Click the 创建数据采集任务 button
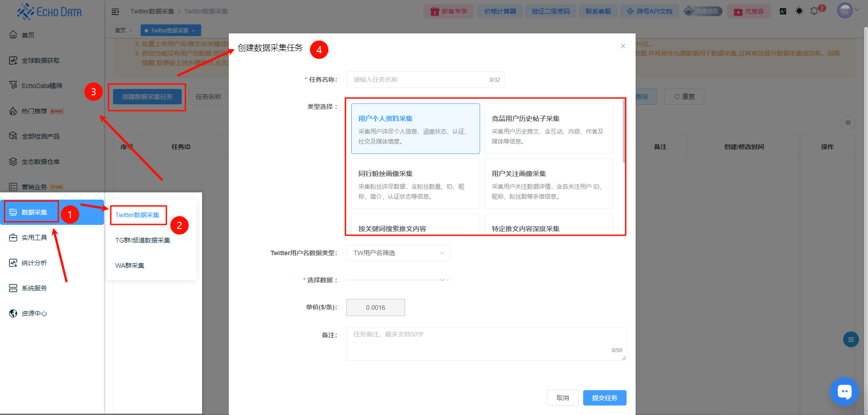This screenshot has height=415, width=868. coord(147,97)
